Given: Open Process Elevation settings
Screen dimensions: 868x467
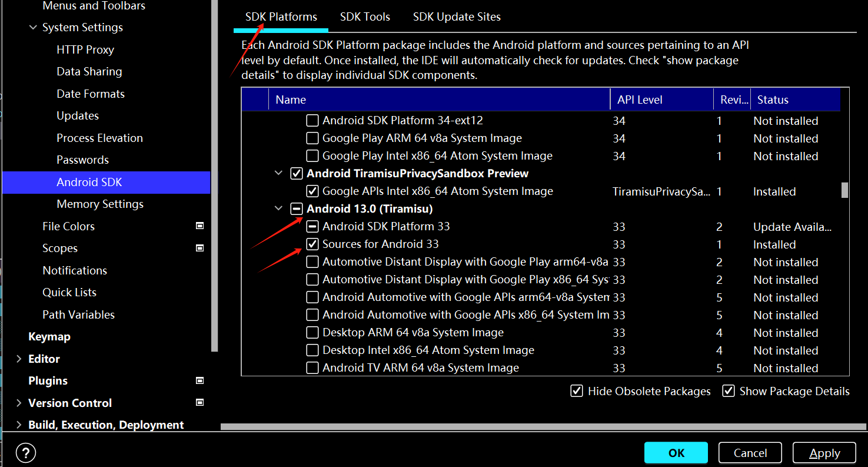Looking at the screenshot, I should [x=99, y=138].
